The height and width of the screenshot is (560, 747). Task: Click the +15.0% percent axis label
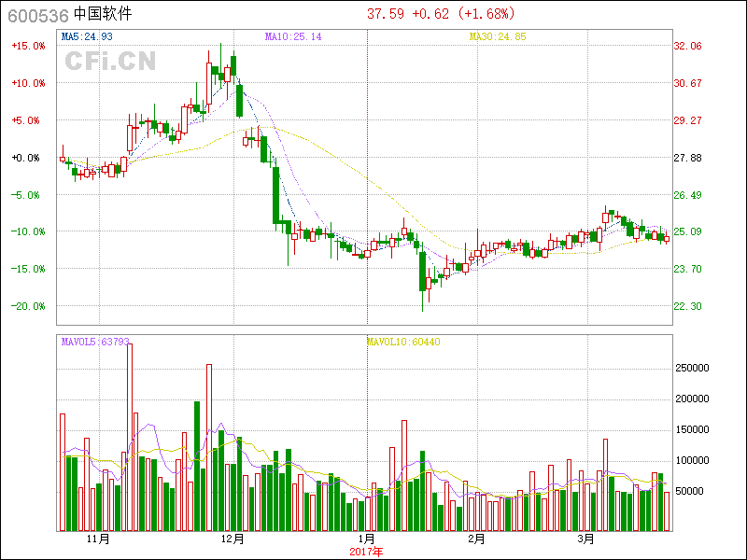click(27, 46)
